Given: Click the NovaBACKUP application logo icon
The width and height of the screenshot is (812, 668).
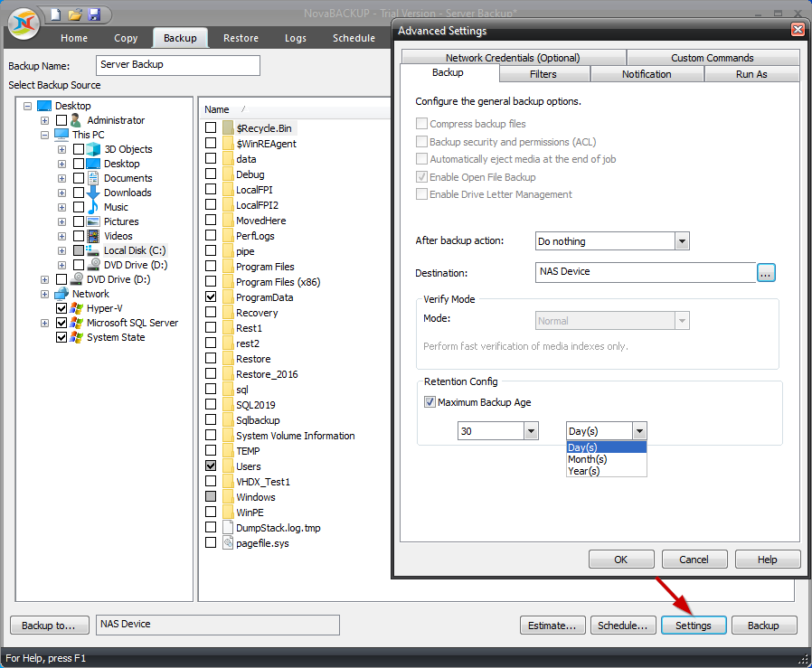Looking at the screenshot, I should click(x=23, y=24).
